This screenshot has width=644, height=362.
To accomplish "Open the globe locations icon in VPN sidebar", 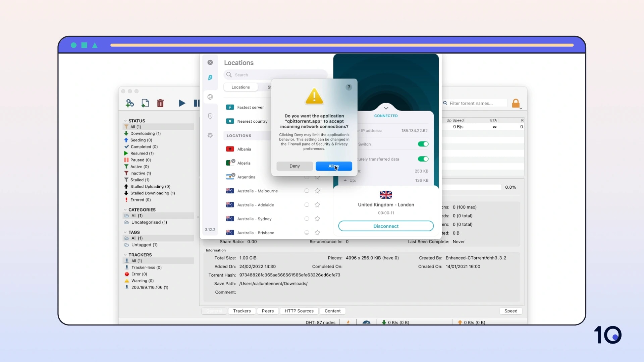I will tap(210, 97).
